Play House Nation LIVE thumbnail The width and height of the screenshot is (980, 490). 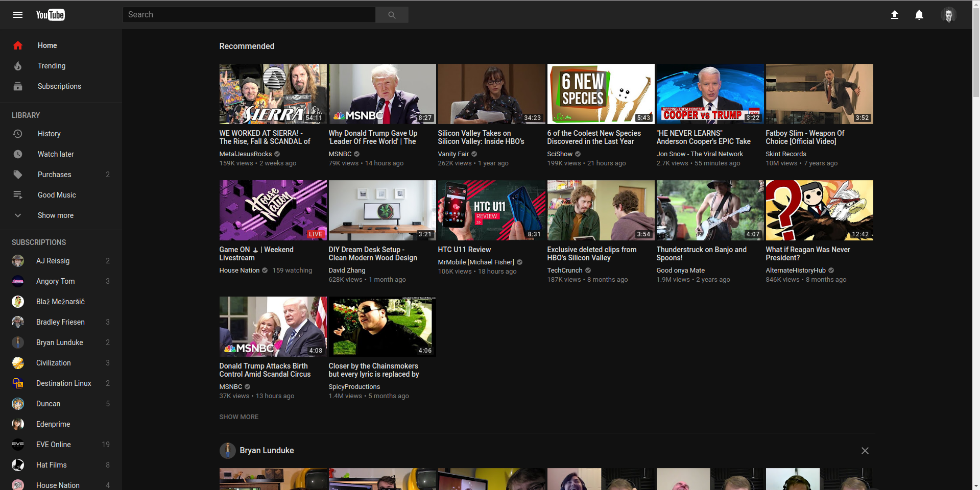point(273,210)
